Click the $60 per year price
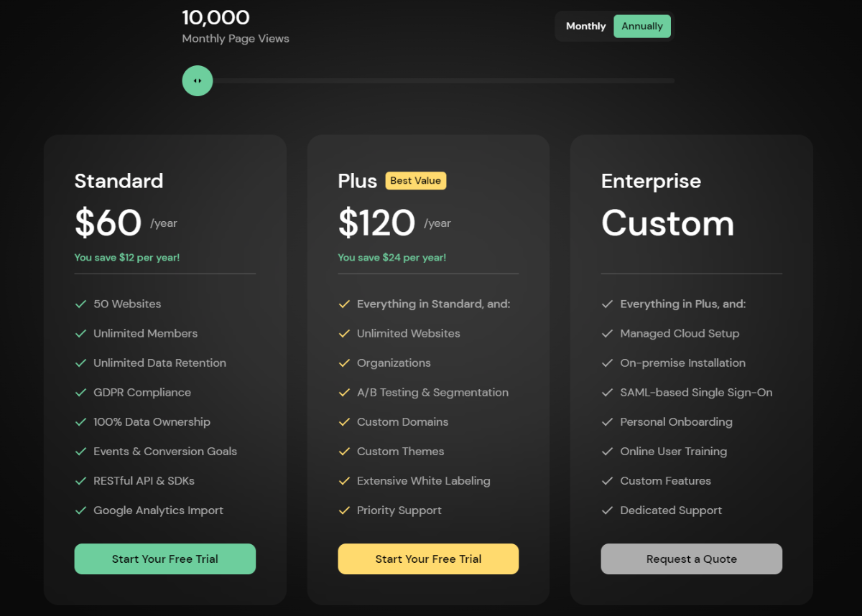The width and height of the screenshot is (862, 616). (126, 223)
